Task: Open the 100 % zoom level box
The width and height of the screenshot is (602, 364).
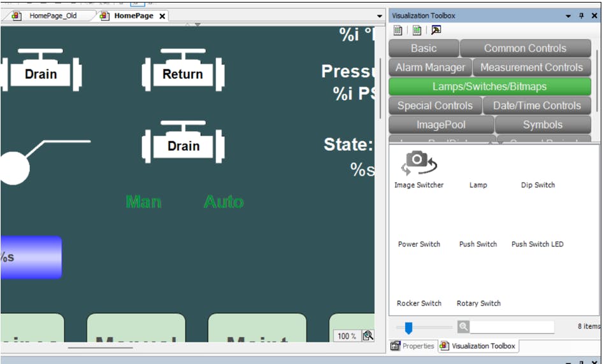Action: [x=347, y=335]
